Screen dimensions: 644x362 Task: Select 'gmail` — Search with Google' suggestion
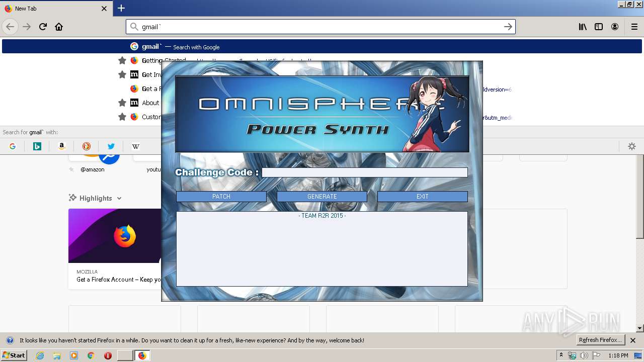click(x=322, y=46)
